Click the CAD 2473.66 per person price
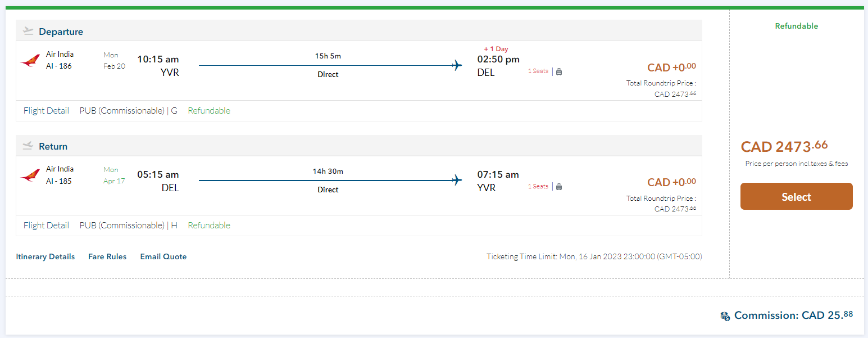The image size is (868, 338). 784,147
